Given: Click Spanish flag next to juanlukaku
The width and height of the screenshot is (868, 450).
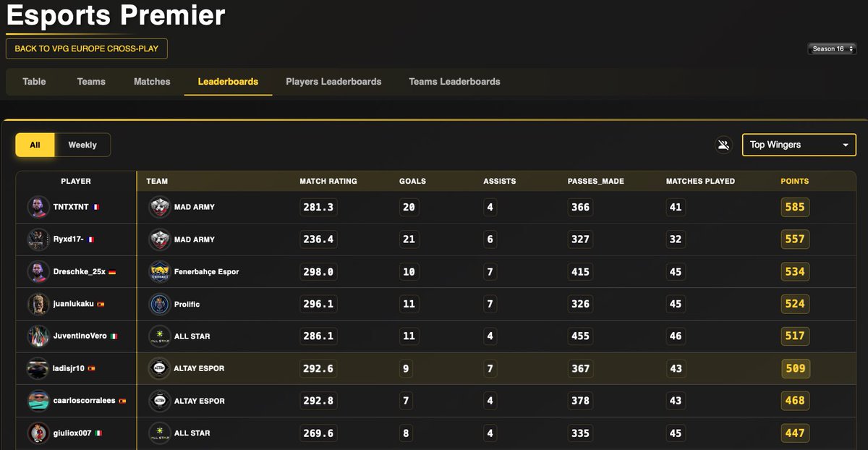Looking at the screenshot, I should 101,304.
